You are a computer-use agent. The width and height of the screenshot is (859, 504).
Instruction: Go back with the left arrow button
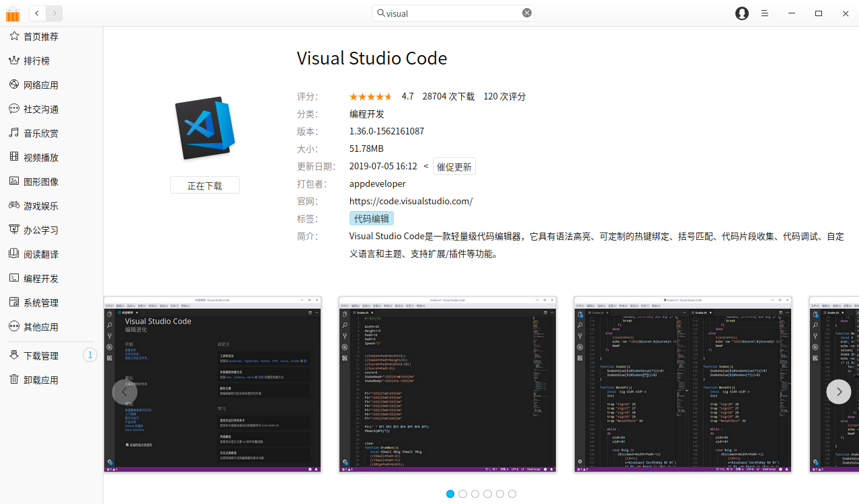pyautogui.click(x=38, y=13)
